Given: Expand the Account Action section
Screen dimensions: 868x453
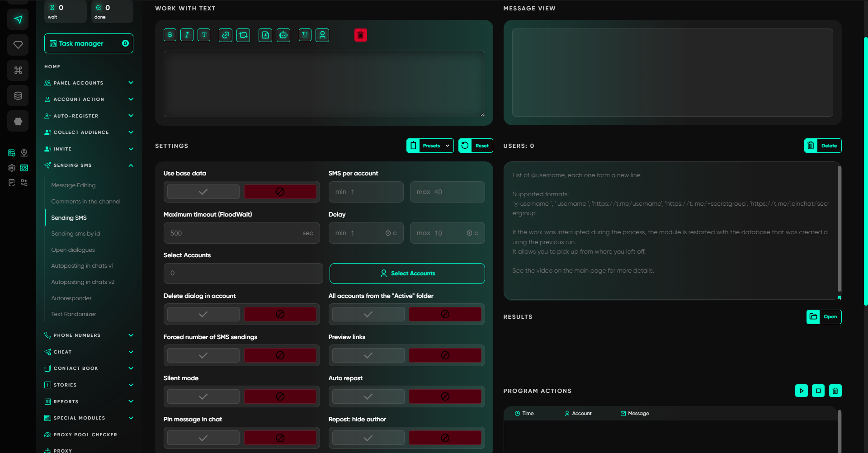Looking at the screenshot, I should (89, 99).
